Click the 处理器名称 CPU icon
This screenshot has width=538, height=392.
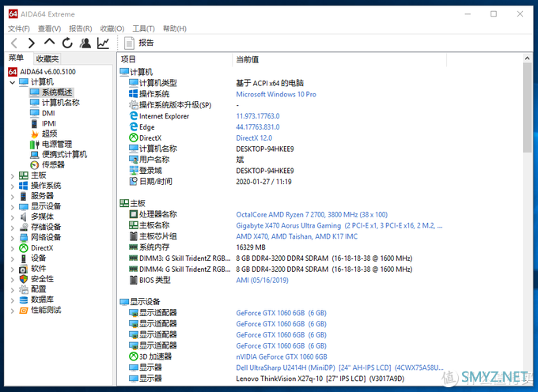click(x=134, y=214)
